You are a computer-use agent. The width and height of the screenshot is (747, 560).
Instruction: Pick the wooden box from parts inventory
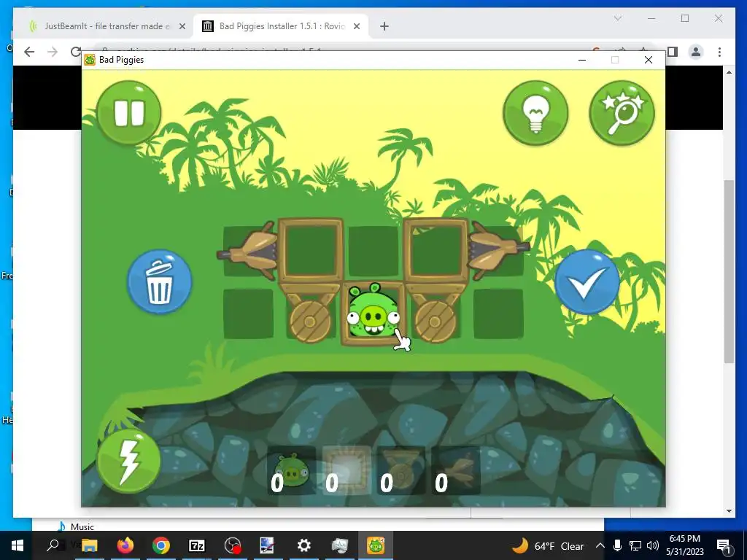(x=347, y=470)
